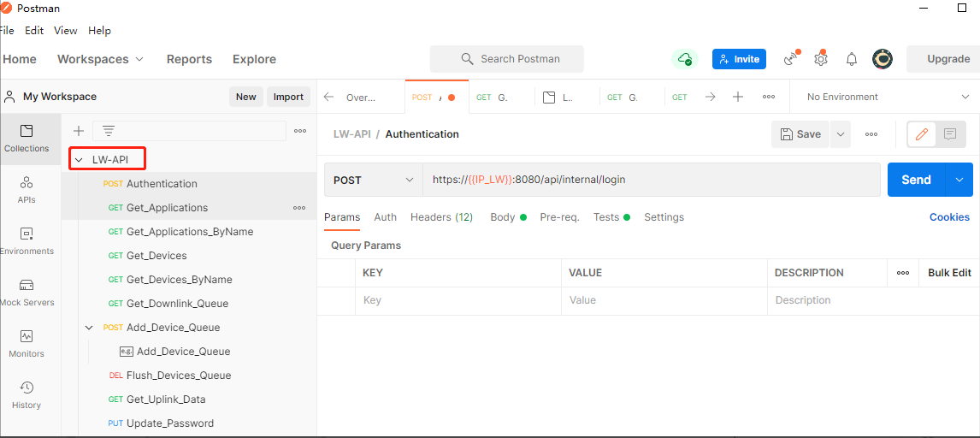Open the settings gear icon
980x438 pixels.
tap(821, 59)
